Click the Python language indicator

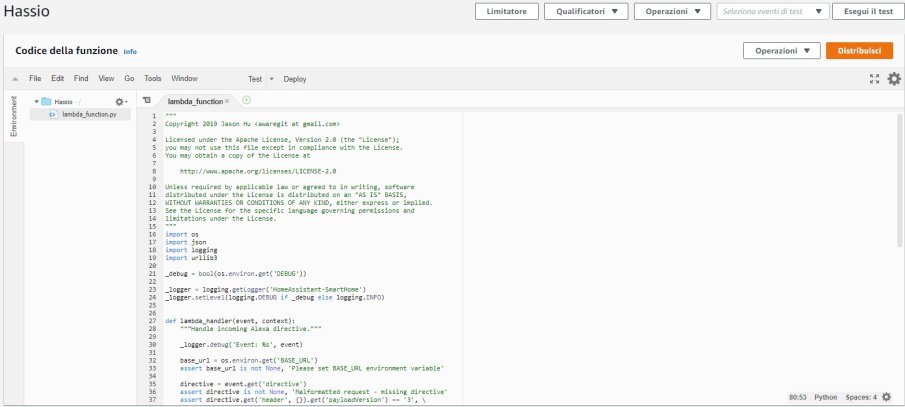pyautogui.click(x=825, y=397)
